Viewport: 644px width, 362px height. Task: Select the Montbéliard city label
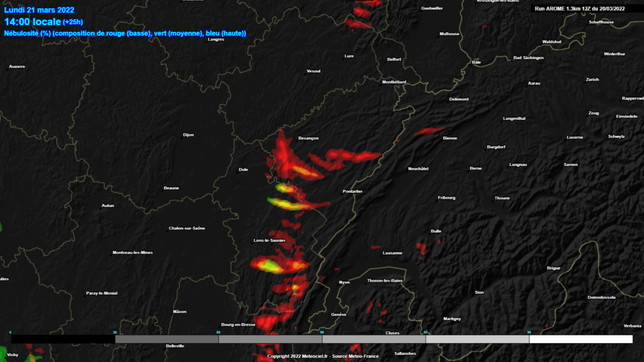click(x=394, y=82)
